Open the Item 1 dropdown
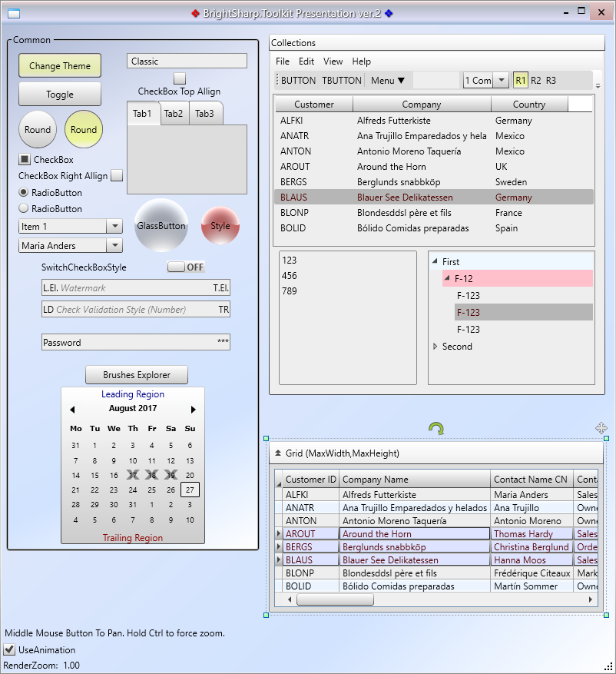This screenshot has height=674, width=616. [114, 226]
